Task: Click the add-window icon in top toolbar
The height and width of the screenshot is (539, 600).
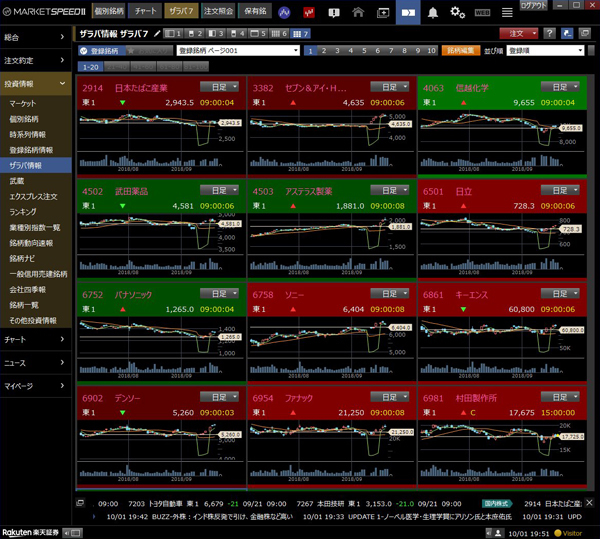Action: tap(383, 13)
